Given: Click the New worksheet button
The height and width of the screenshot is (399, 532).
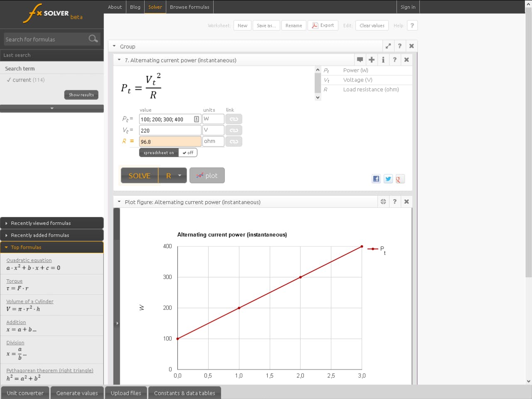Looking at the screenshot, I should coord(242,25).
